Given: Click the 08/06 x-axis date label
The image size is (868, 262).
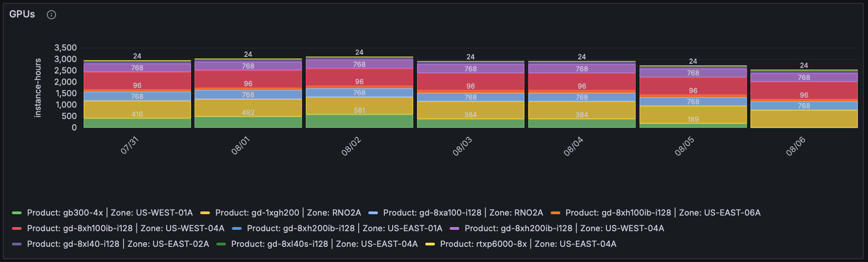Looking at the screenshot, I should (796, 146).
